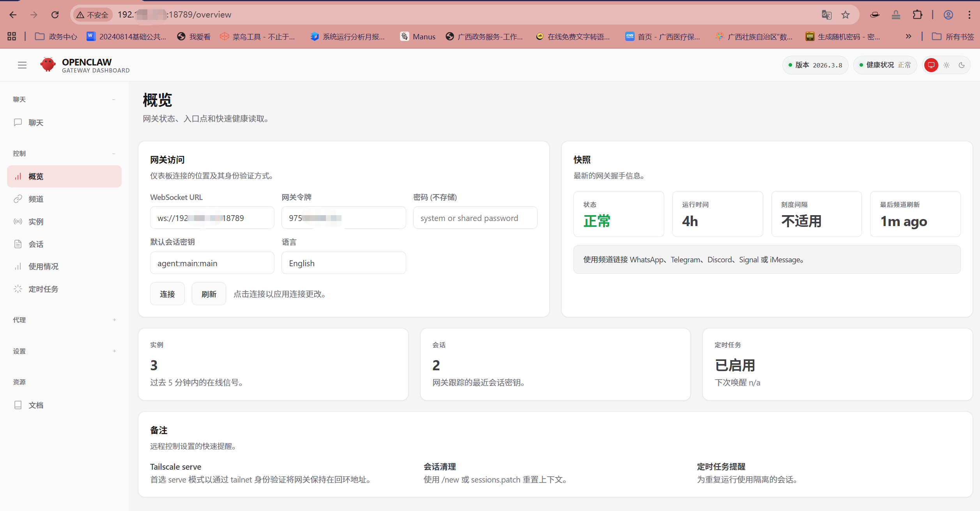Open Sessions page via document icon
This screenshot has height=511, width=980.
(x=18, y=244)
